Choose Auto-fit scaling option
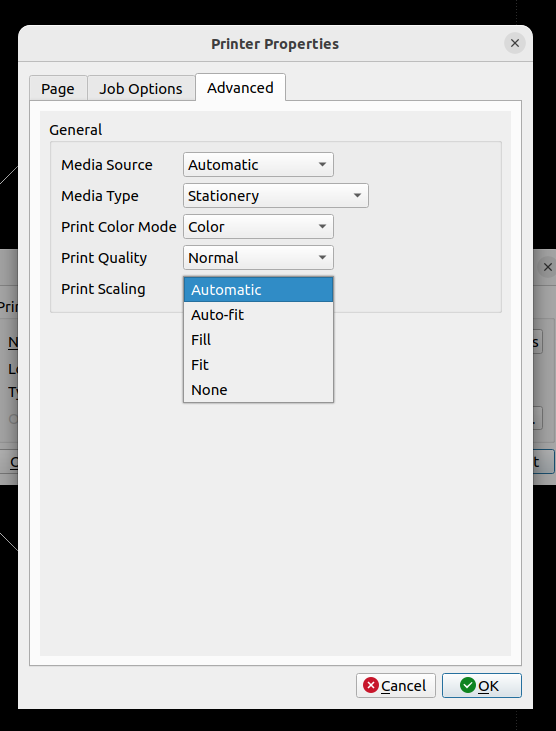Screen dimensions: 556x731 click(x=258, y=315)
